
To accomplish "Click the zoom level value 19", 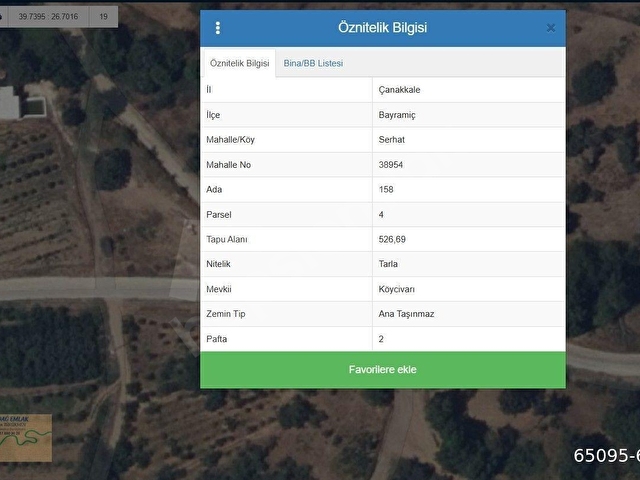I will [x=104, y=17].
